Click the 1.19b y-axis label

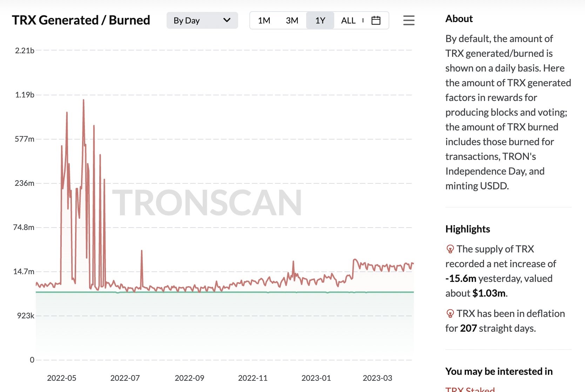click(x=25, y=95)
